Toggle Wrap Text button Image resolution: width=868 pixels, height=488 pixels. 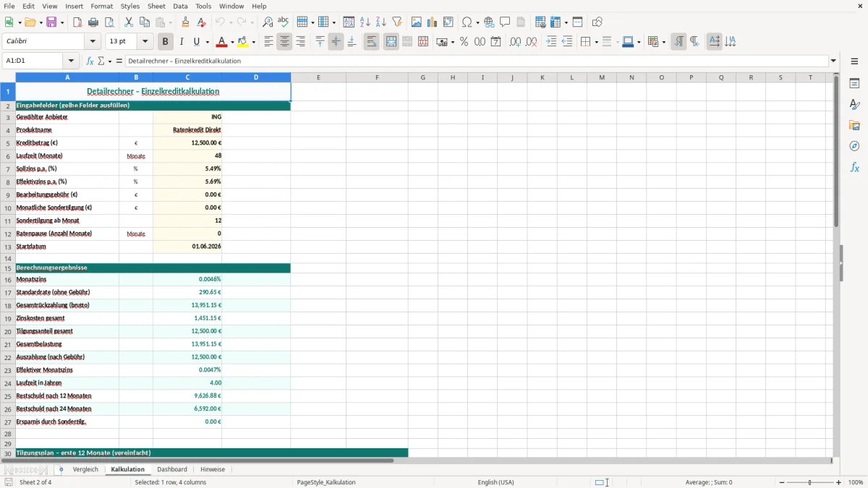(x=372, y=42)
